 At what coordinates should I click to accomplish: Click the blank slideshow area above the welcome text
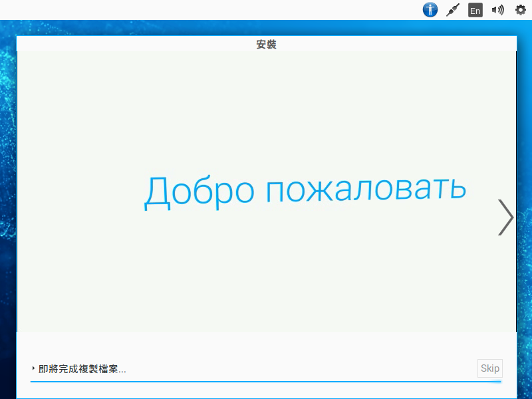tap(266, 106)
